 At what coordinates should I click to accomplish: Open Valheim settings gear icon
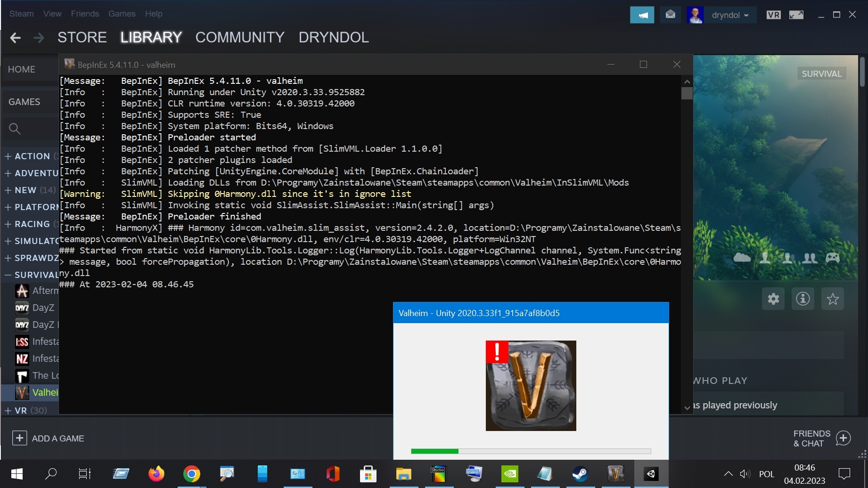coord(773,299)
